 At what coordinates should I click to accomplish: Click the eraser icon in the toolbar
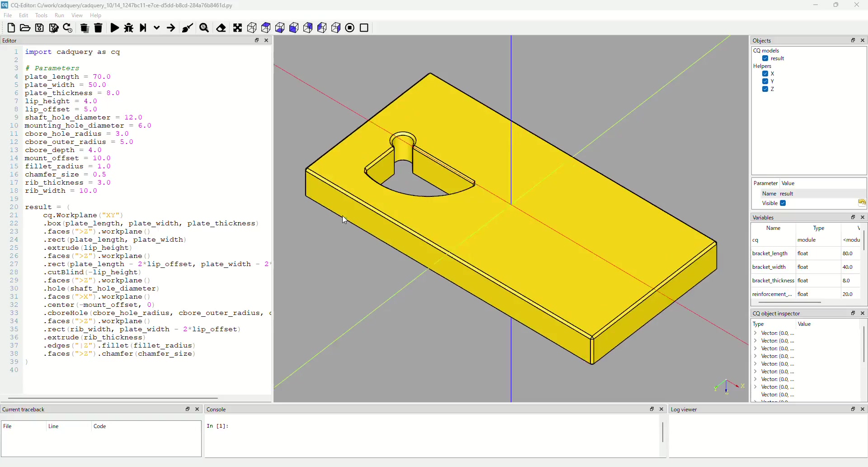coord(221,28)
